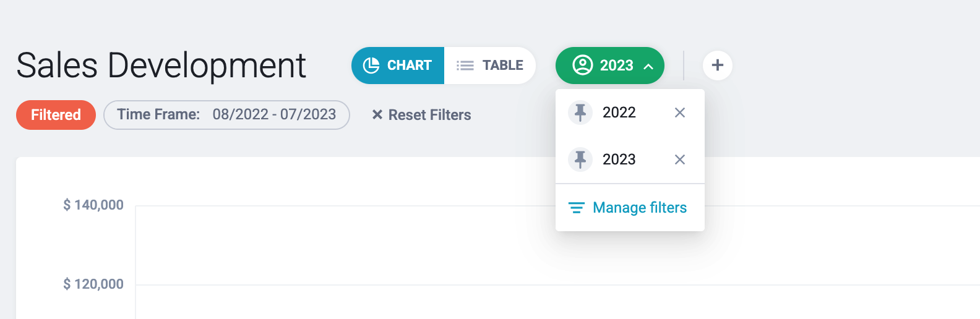This screenshot has width=980, height=319.
Task: Click the Sales Development heading
Action: point(161,66)
